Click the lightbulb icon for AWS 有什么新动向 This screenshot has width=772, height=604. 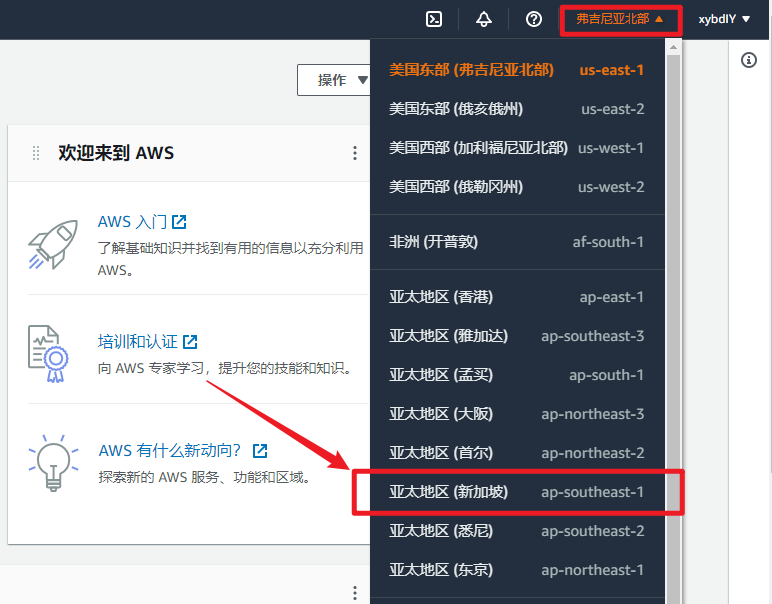[53, 463]
